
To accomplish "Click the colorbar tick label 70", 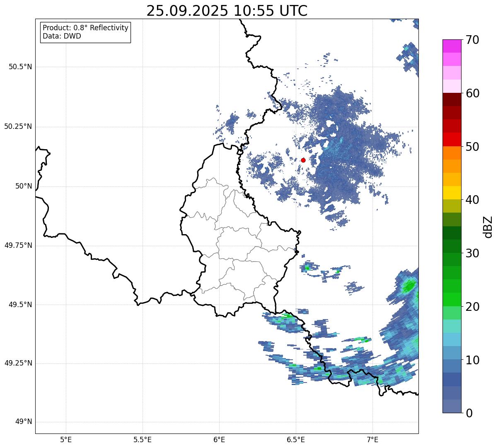I will 472,40.
